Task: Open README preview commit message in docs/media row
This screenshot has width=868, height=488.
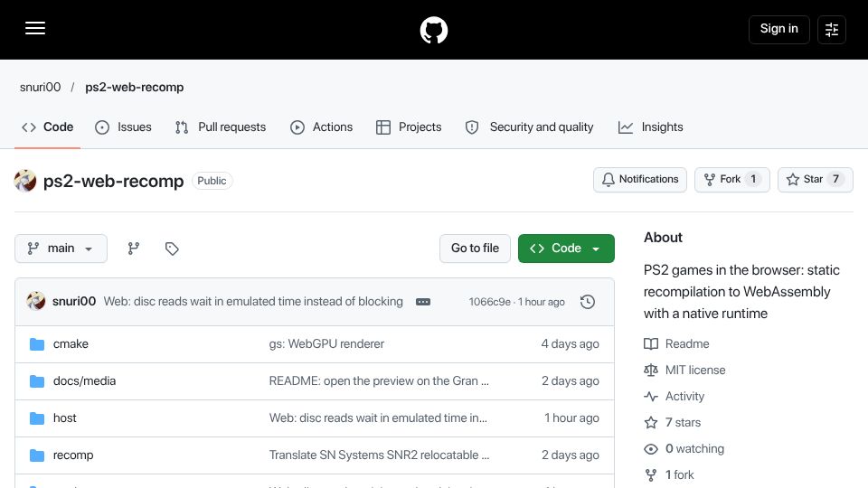Action: [x=379, y=381]
